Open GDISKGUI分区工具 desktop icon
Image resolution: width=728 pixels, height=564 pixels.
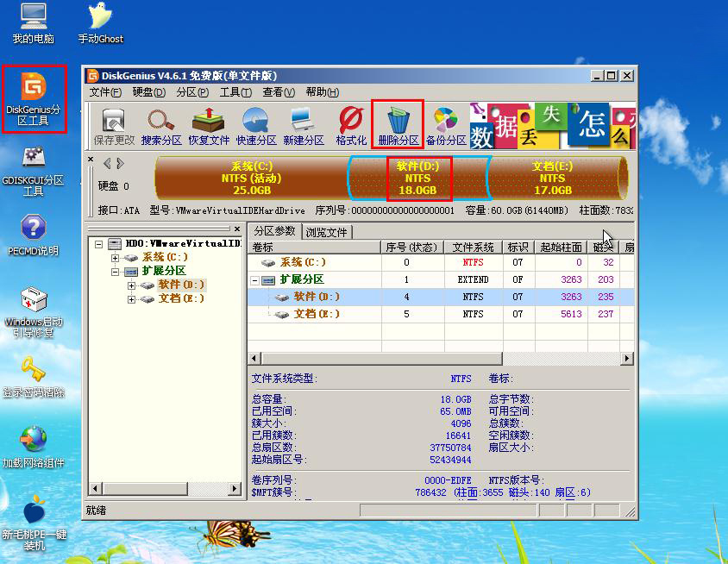(33, 172)
